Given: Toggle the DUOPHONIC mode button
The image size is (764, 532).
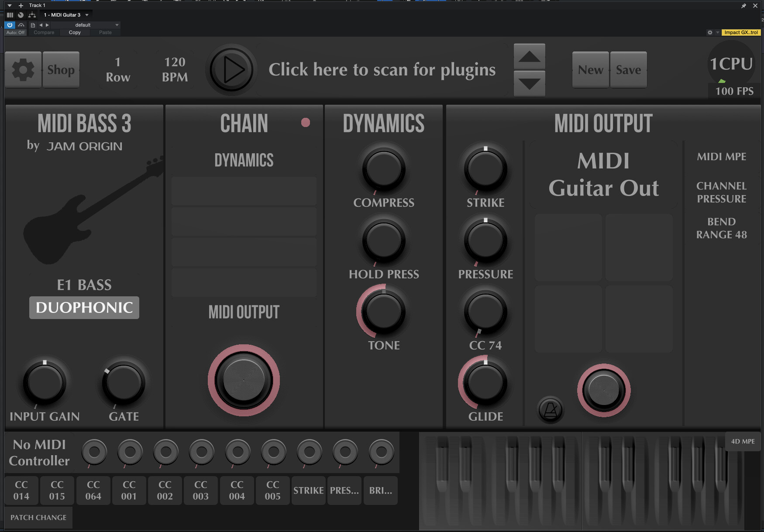Looking at the screenshot, I should tap(84, 308).
